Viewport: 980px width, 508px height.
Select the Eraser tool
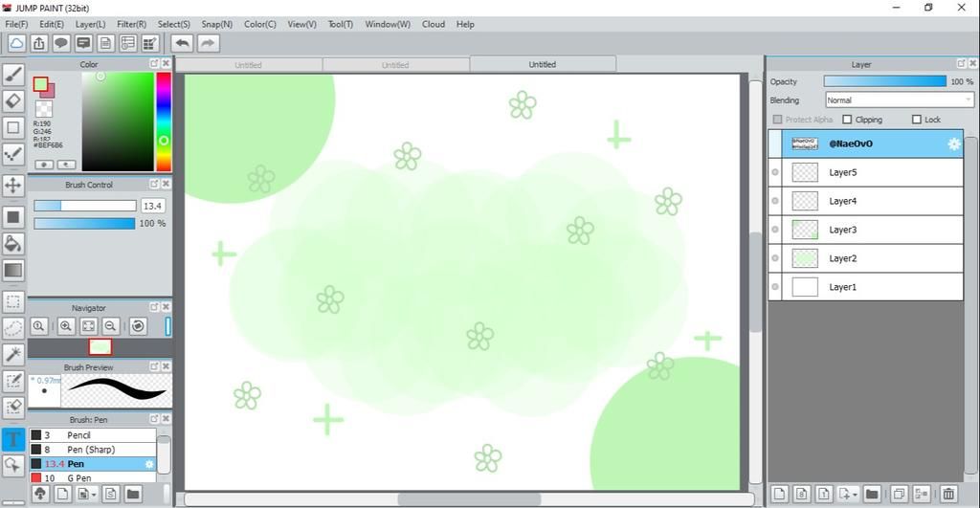13,100
